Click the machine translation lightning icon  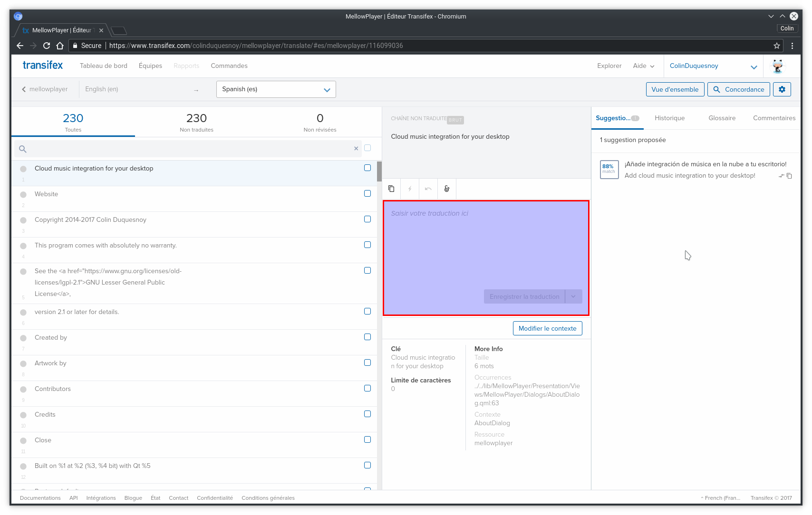[410, 189]
